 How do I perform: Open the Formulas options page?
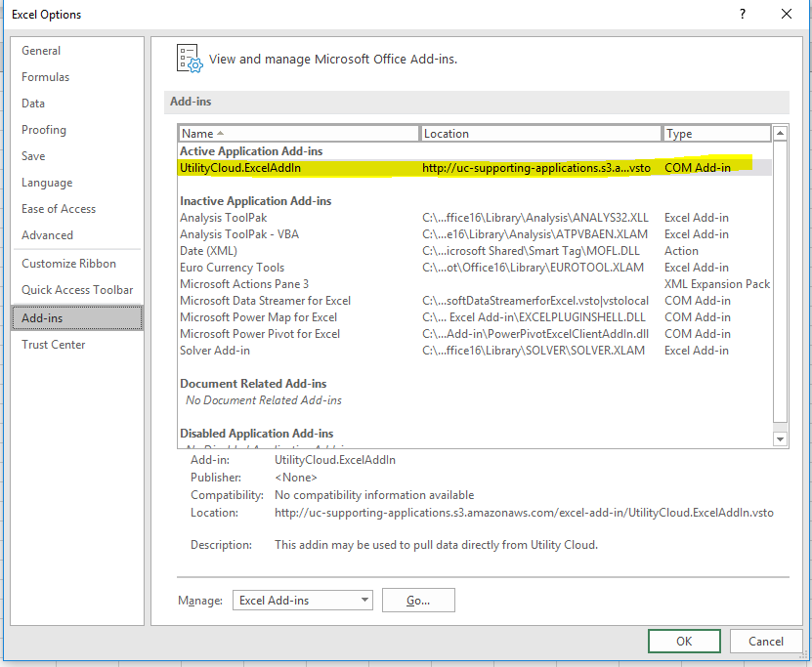(46, 77)
